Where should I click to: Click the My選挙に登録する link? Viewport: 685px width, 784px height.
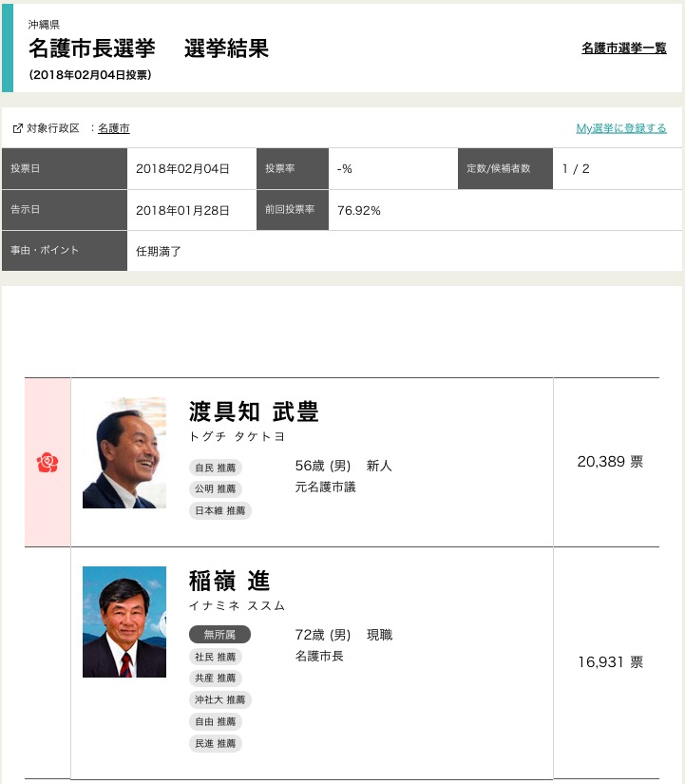point(621,128)
